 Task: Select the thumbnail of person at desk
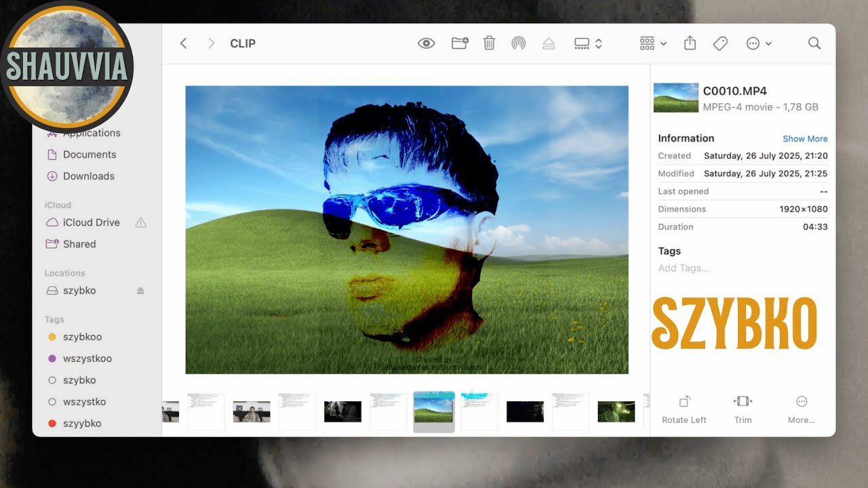point(252,411)
